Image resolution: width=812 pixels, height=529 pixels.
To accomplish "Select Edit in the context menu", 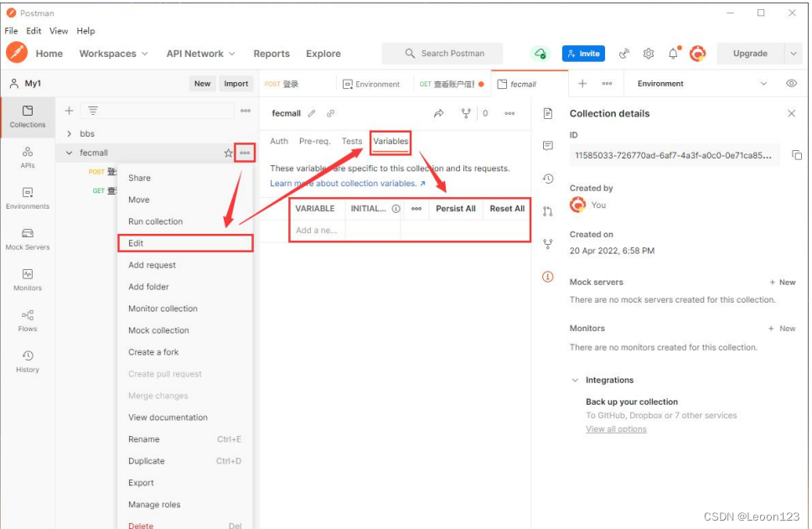I will click(185, 243).
